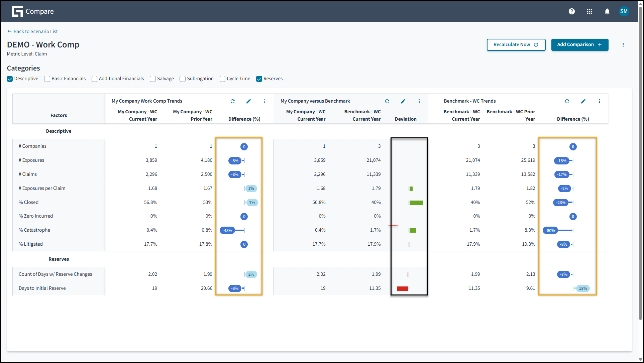Open the help question mark icon
Screen dimensions: 644x363
(x=571, y=11)
